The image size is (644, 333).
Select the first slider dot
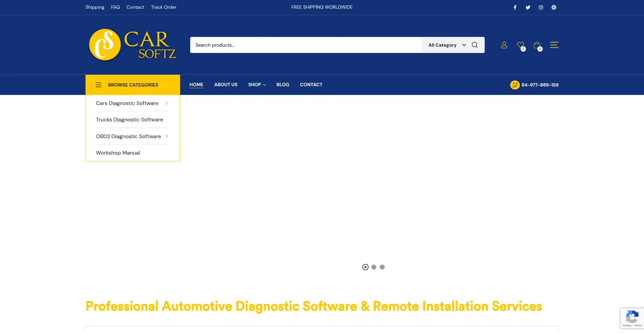(365, 267)
